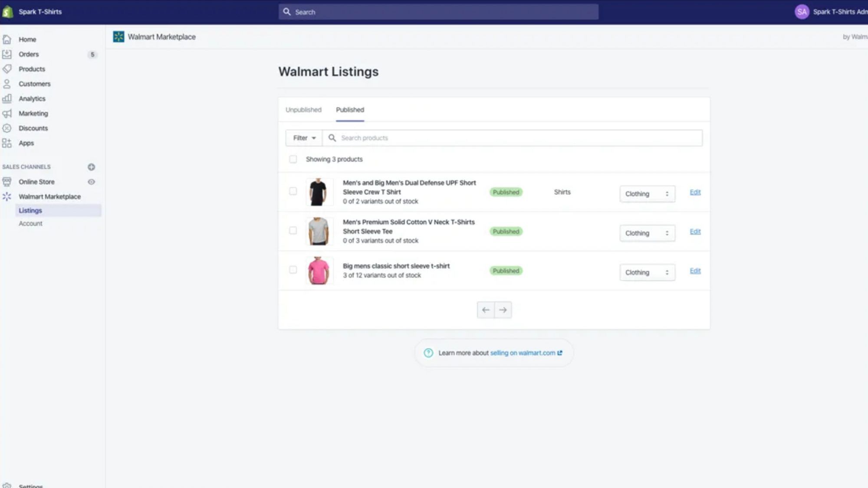Edit the Big mens classic t-shirt listing
868x488 pixels.
coord(695,271)
